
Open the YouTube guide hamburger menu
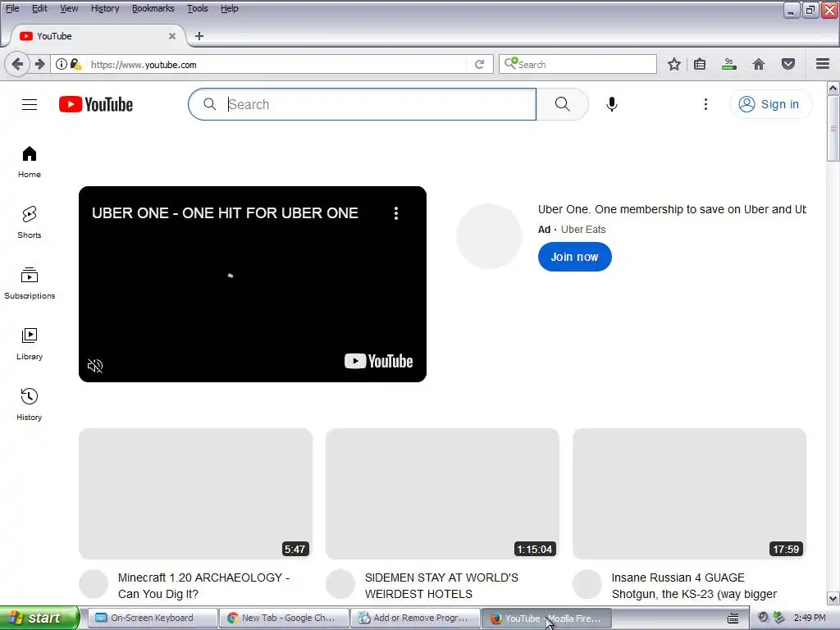[x=30, y=104]
